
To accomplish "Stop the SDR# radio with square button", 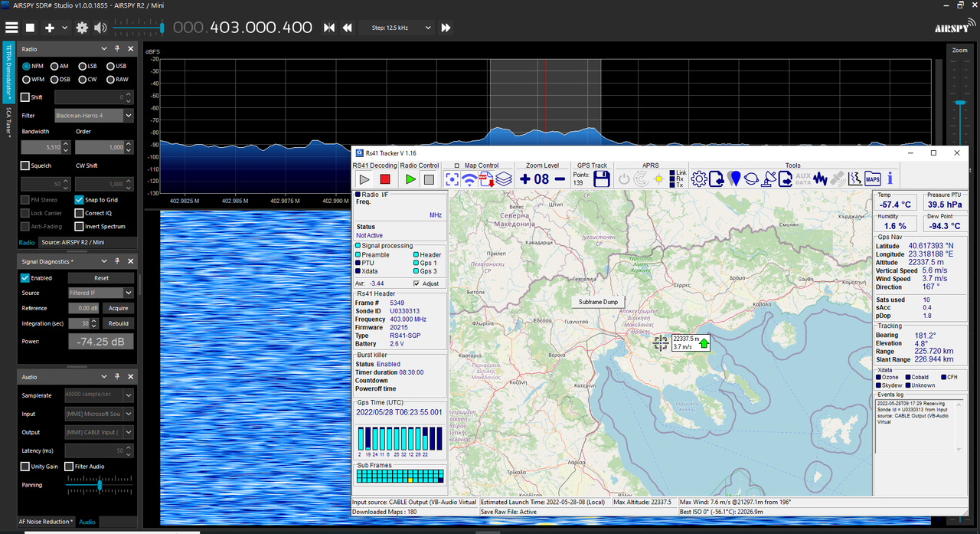I will pyautogui.click(x=31, y=28).
